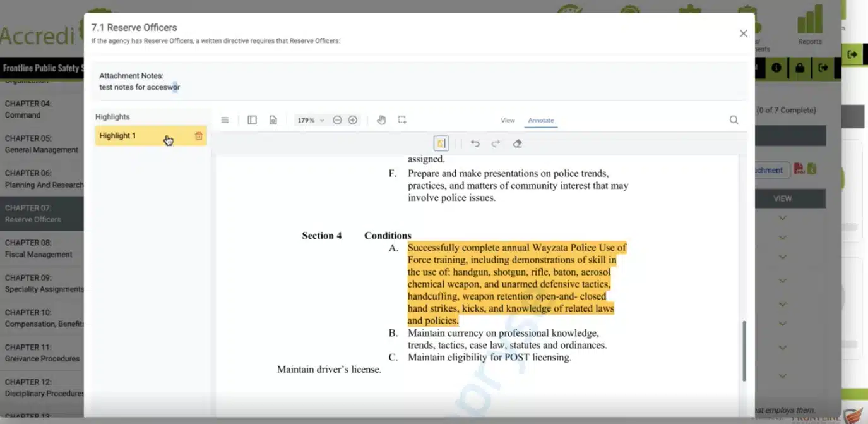Expand the second chevron below VIEW
This screenshot has width=868, height=424.
[x=783, y=238]
